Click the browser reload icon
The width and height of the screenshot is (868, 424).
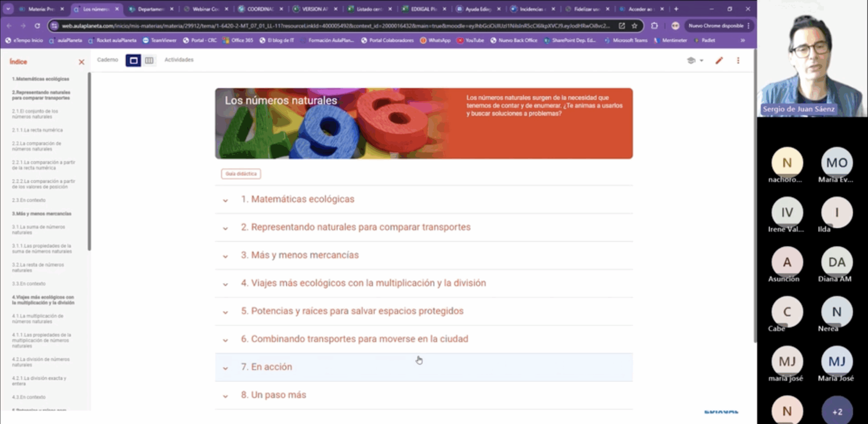pyautogui.click(x=37, y=26)
